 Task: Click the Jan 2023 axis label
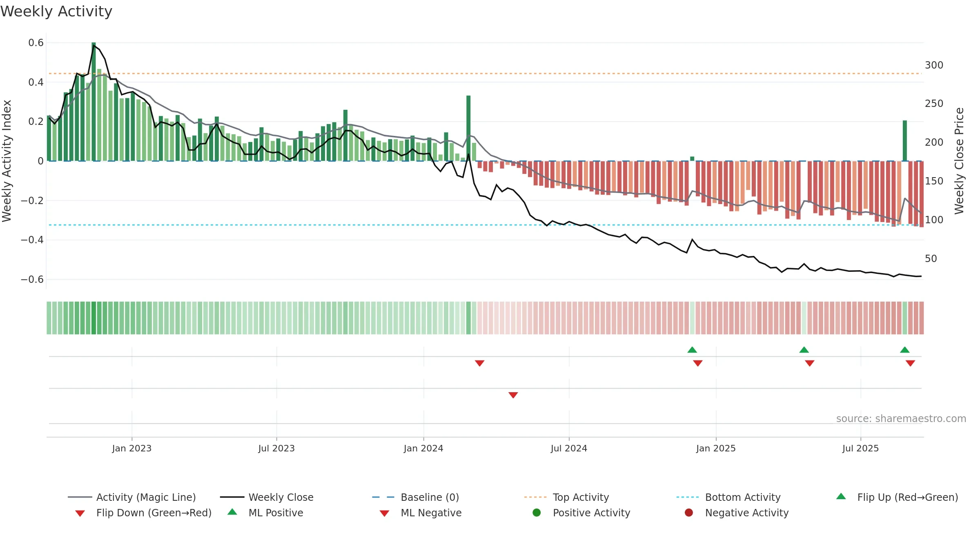[132, 448]
